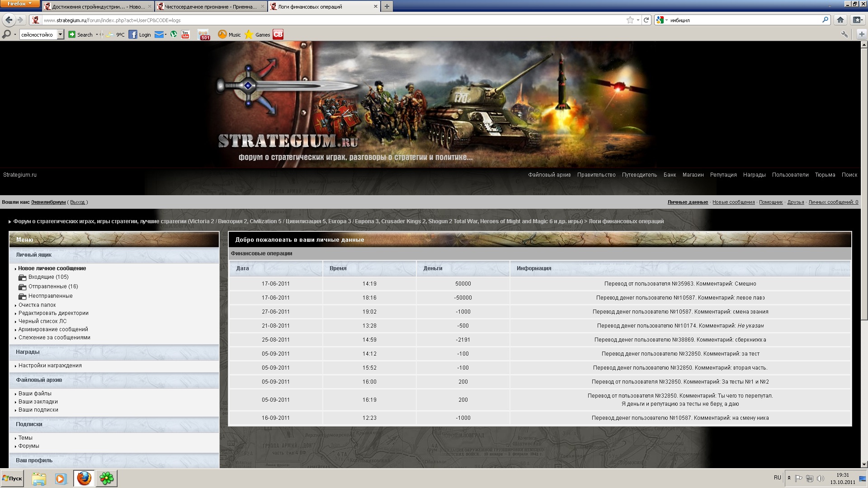Open the Банк menu item
This screenshot has width=868, height=488.
pyautogui.click(x=670, y=175)
